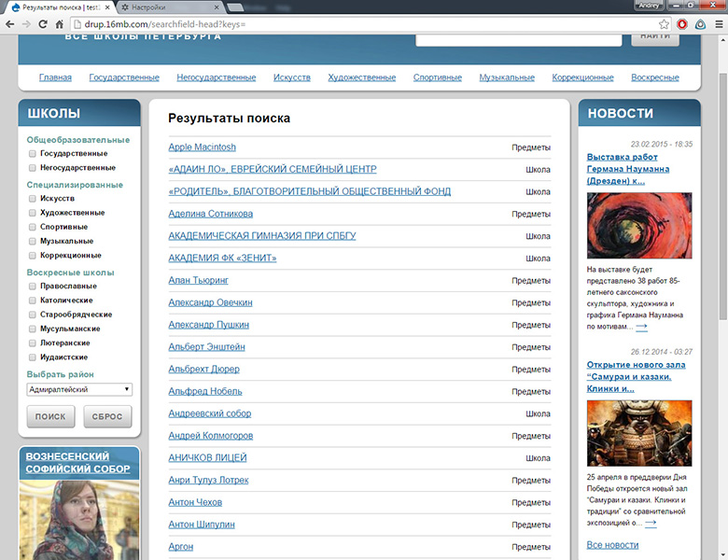Follow arrow after second news teaser
728x560 pixels.
coord(651,523)
